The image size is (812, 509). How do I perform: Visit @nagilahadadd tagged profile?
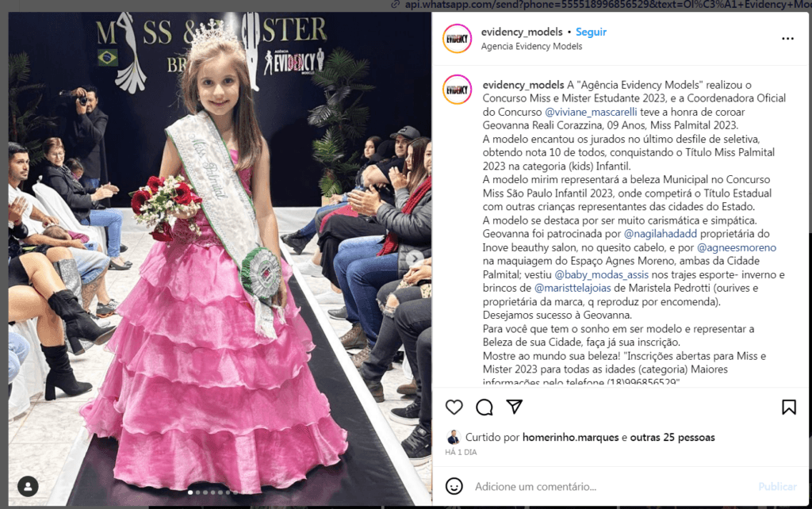coord(661,234)
